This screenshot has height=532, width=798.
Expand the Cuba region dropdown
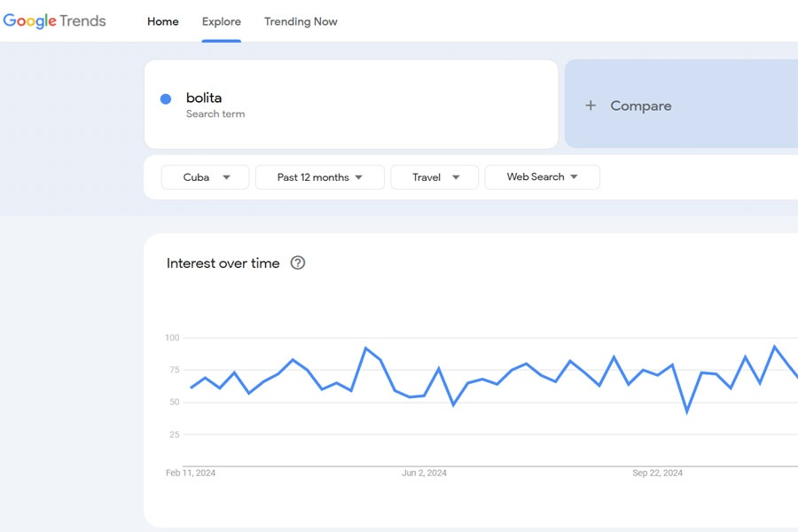[205, 177]
